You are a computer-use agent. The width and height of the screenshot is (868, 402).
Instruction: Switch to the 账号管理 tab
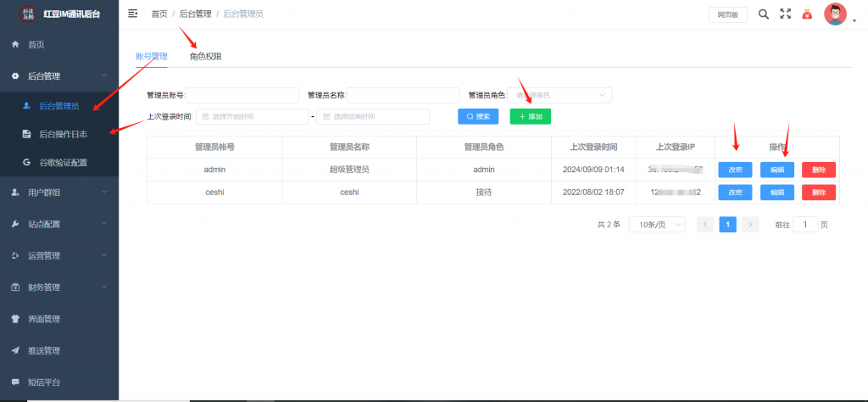click(151, 57)
